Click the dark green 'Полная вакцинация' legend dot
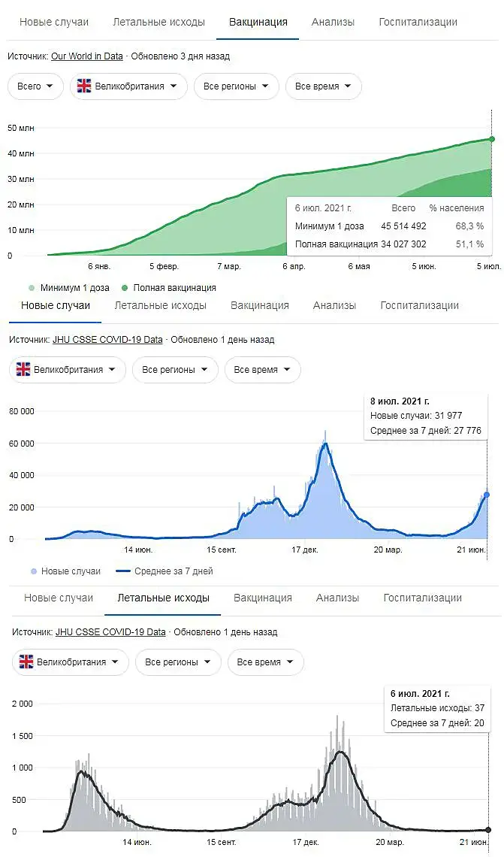504x857 pixels. (x=124, y=288)
